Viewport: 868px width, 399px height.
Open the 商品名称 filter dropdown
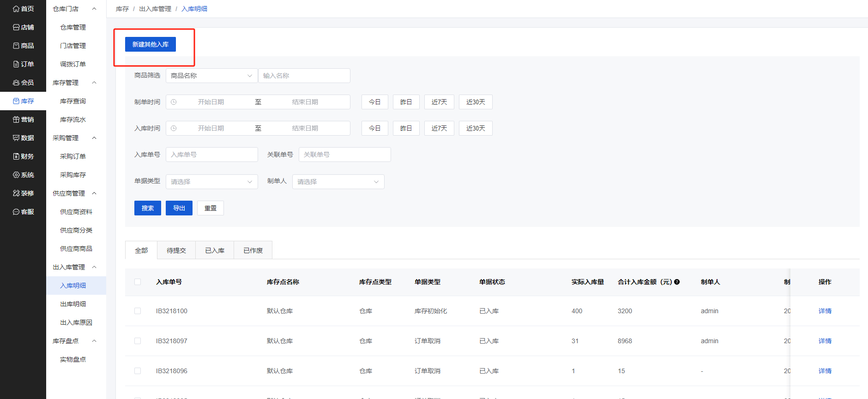[212, 76]
